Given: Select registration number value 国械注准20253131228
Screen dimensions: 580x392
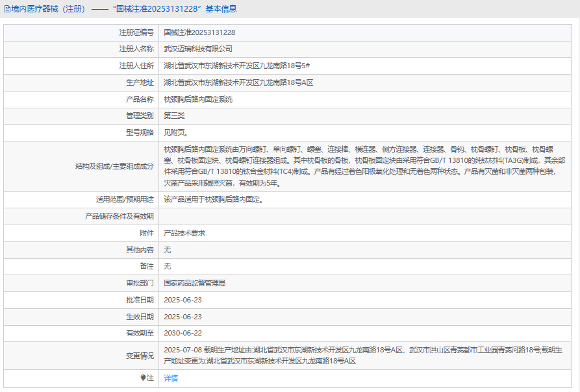Looking at the screenshot, I should point(199,32).
